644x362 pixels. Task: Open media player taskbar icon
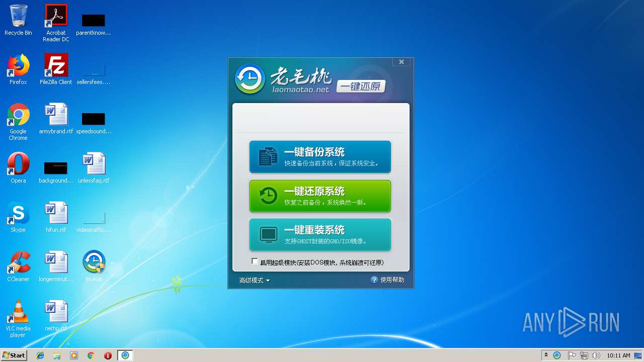click(74, 355)
